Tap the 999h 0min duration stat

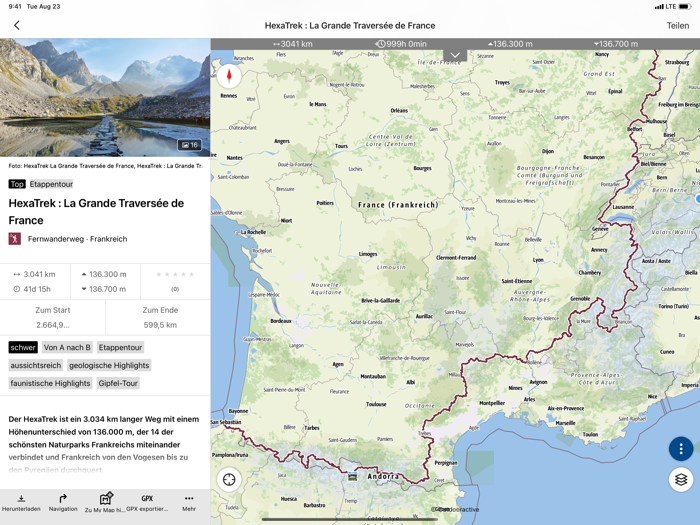(x=401, y=44)
